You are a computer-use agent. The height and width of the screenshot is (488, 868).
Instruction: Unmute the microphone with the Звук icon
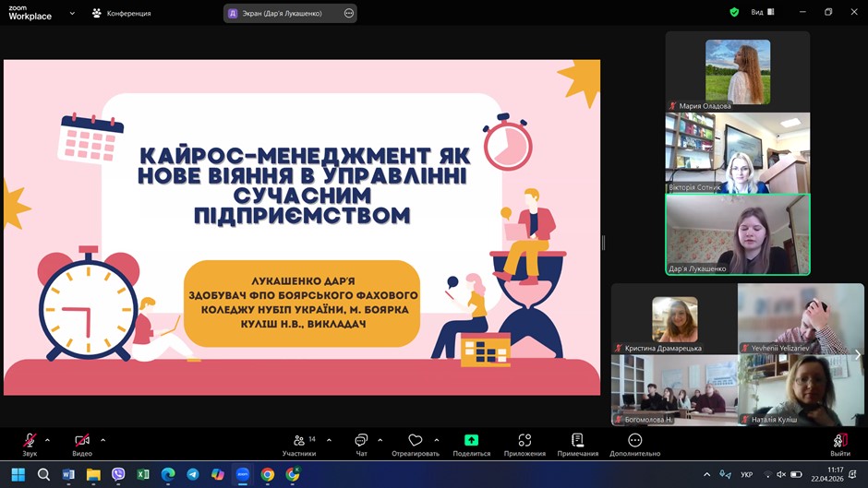click(x=30, y=441)
